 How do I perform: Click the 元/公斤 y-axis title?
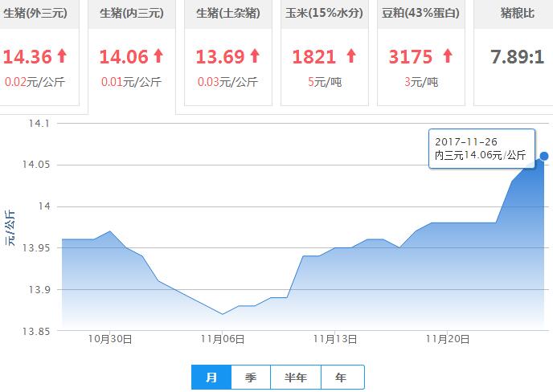pos(10,227)
